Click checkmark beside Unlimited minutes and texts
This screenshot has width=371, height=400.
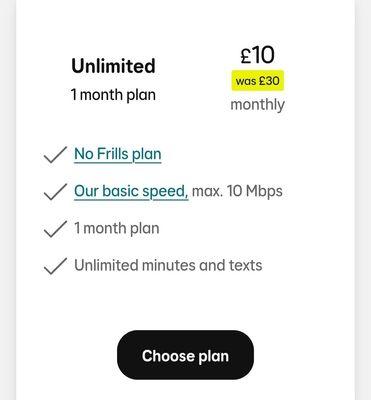pos(55,266)
